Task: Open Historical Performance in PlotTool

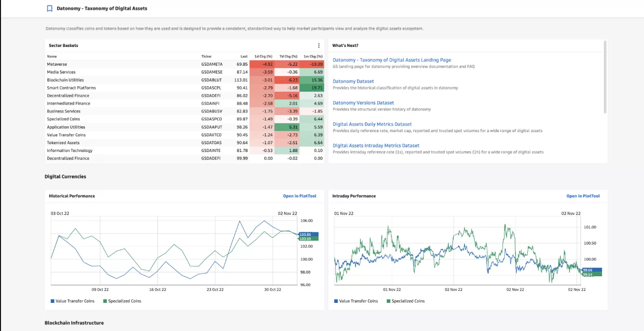Action: [x=299, y=196]
